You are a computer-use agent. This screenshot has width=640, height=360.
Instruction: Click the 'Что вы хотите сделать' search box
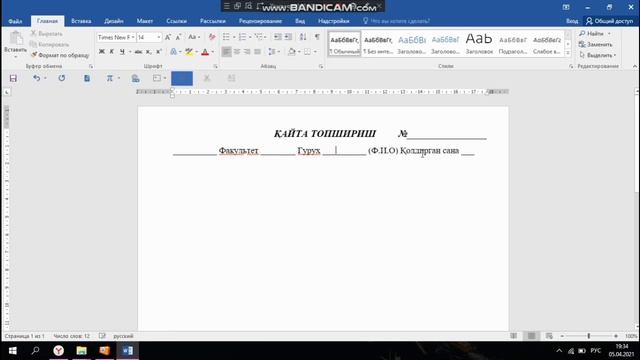click(x=396, y=21)
